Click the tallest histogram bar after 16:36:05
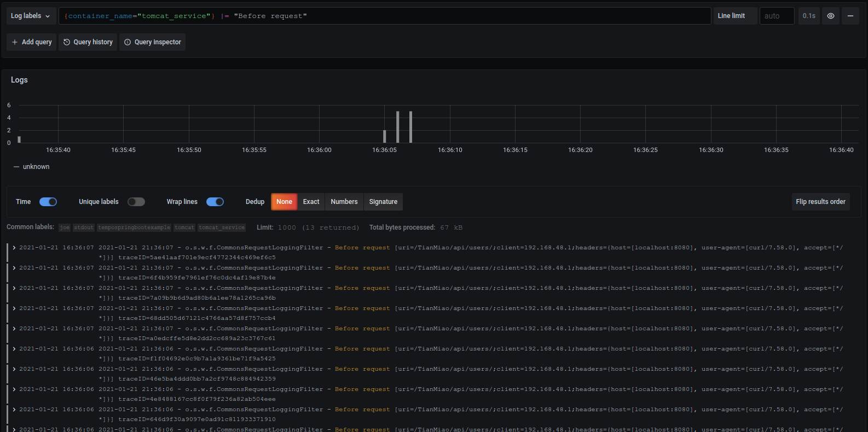Viewport: 868px width, 432px height. [398, 127]
